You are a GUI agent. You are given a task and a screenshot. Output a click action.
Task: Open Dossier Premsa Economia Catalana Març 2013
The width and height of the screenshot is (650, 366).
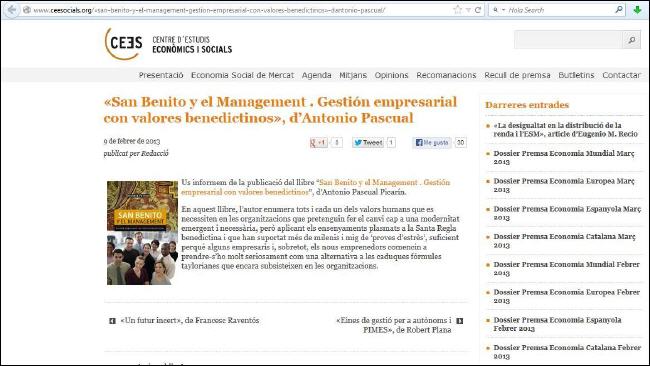coord(564,241)
